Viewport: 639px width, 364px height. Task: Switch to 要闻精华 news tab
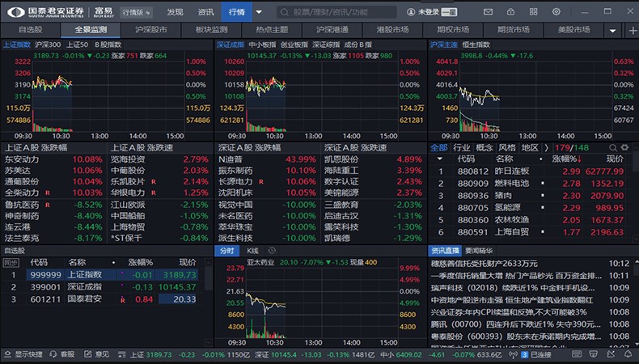tap(479, 251)
